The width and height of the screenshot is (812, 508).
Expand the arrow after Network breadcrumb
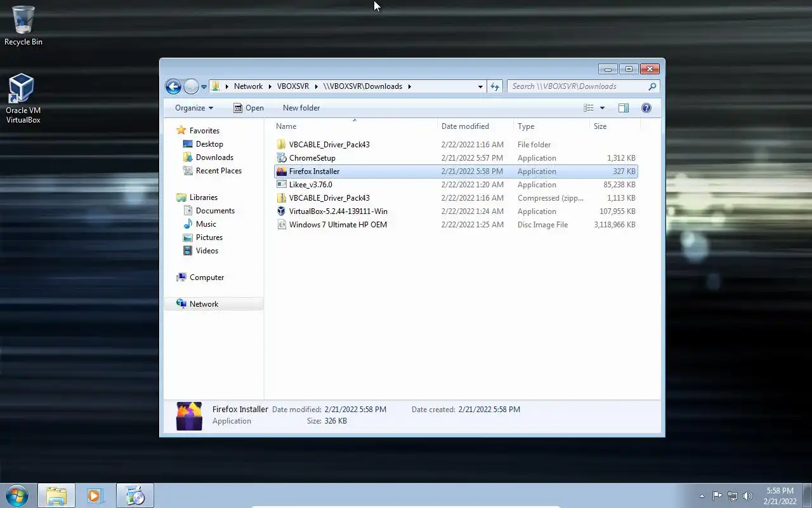[270, 86]
